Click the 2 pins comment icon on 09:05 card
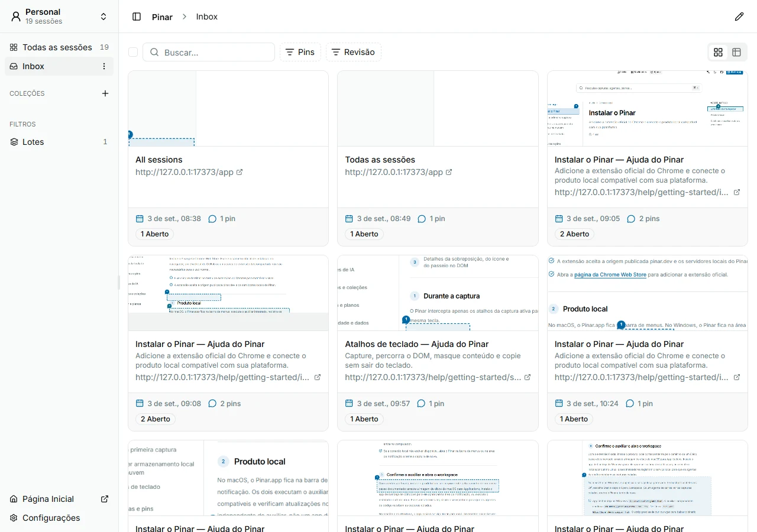Image resolution: width=757 pixels, height=532 pixels. point(631,219)
